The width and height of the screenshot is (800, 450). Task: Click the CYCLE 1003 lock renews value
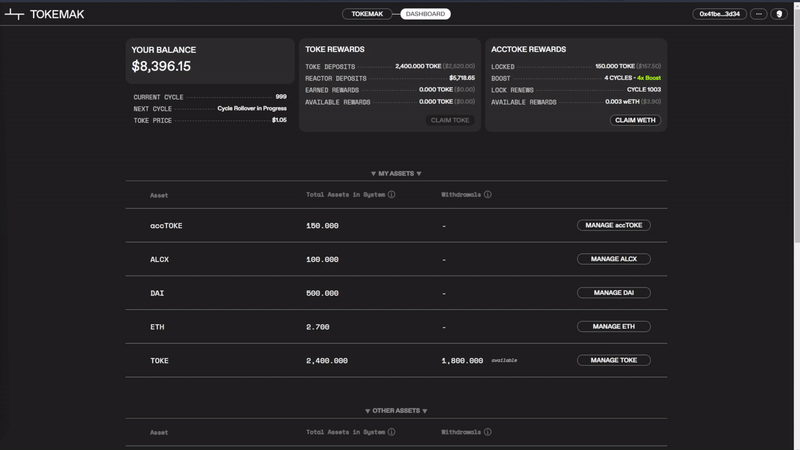[644, 90]
